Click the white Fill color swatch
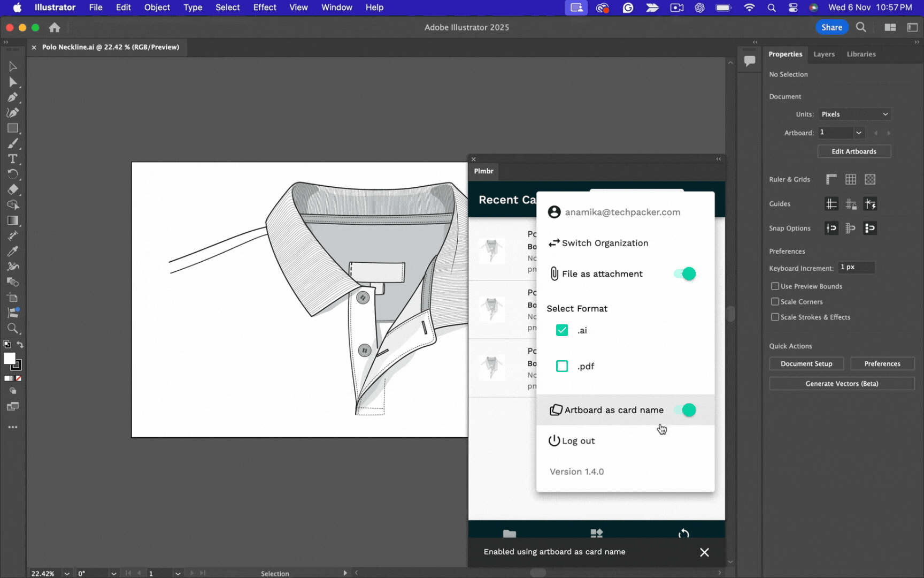 tap(10, 359)
